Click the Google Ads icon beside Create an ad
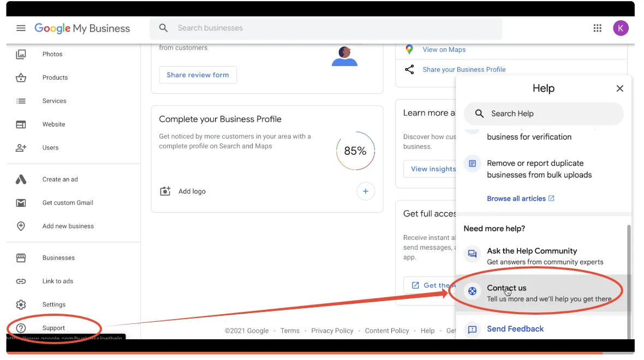This screenshot has width=644, height=360. click(x=21, y=179)
